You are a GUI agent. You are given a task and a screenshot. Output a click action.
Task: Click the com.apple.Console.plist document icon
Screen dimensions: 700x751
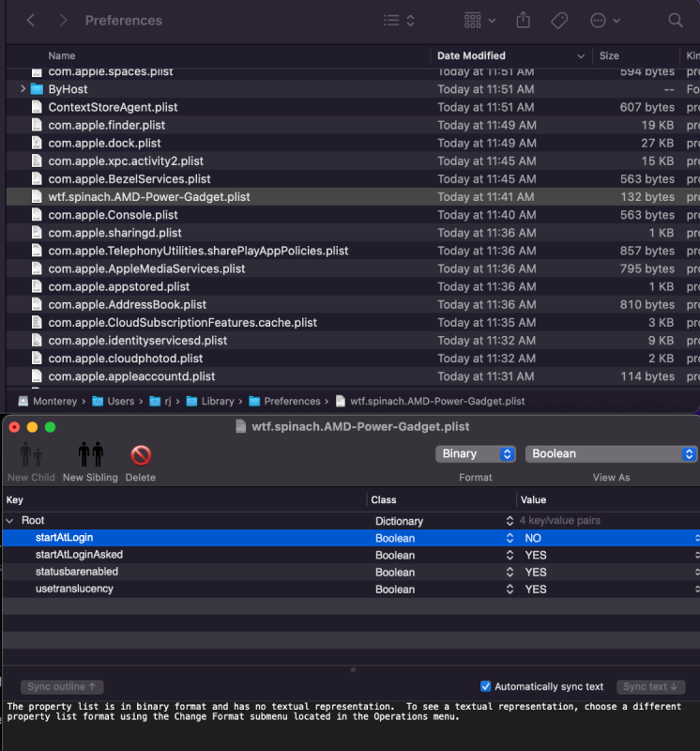(37, 215)
